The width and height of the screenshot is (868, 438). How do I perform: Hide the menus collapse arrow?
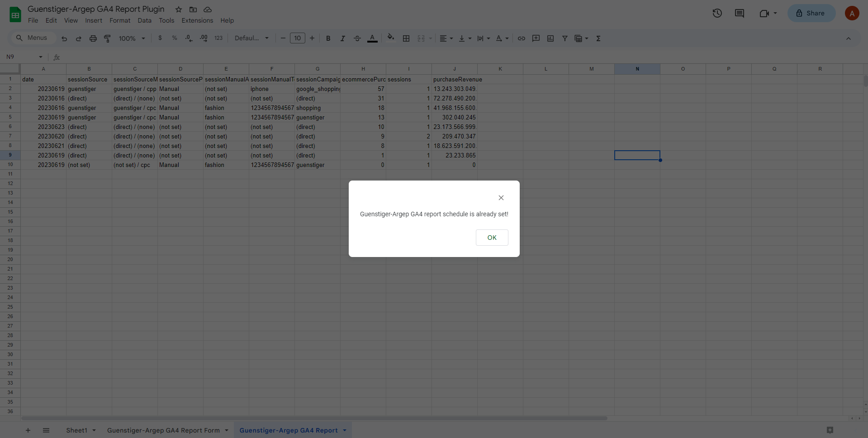[849, 38]
